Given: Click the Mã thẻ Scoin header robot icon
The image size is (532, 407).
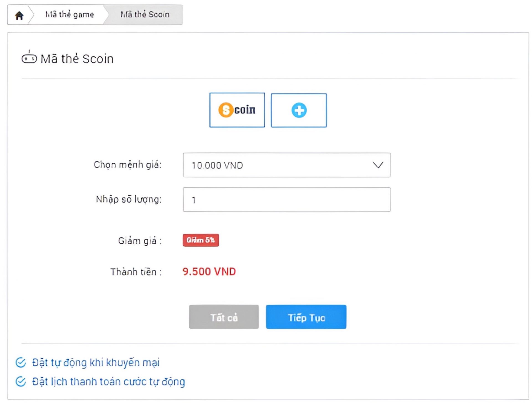Looking at the screenshot, I should [29, 58].
